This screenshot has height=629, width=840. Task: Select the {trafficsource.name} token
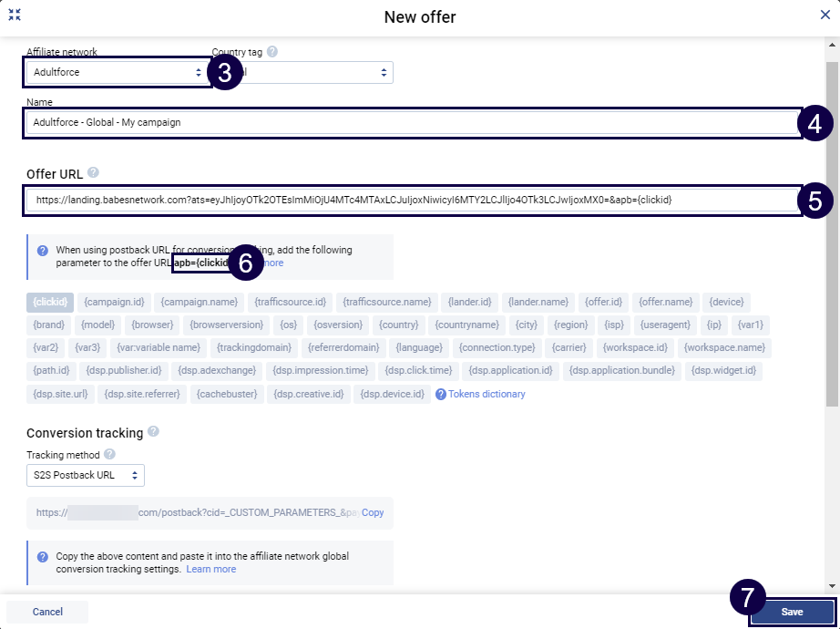(x=386, y=301)
